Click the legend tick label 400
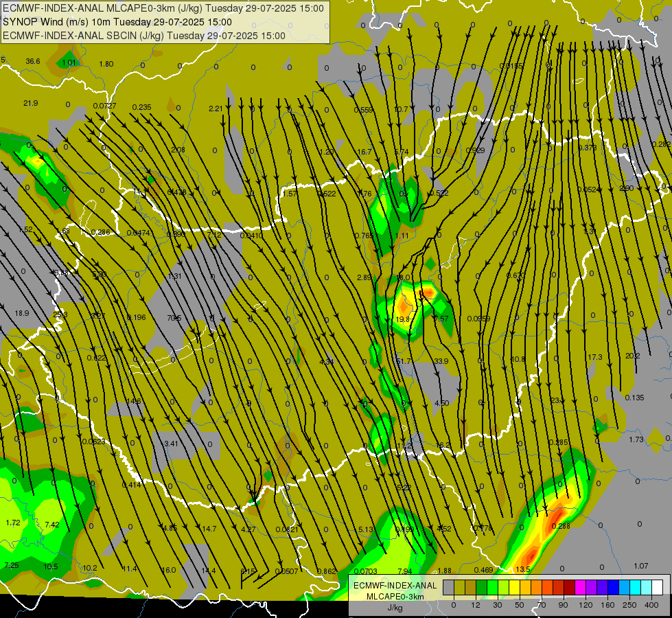The width and height of the screenshot is (672, 618). coord(651,605)
